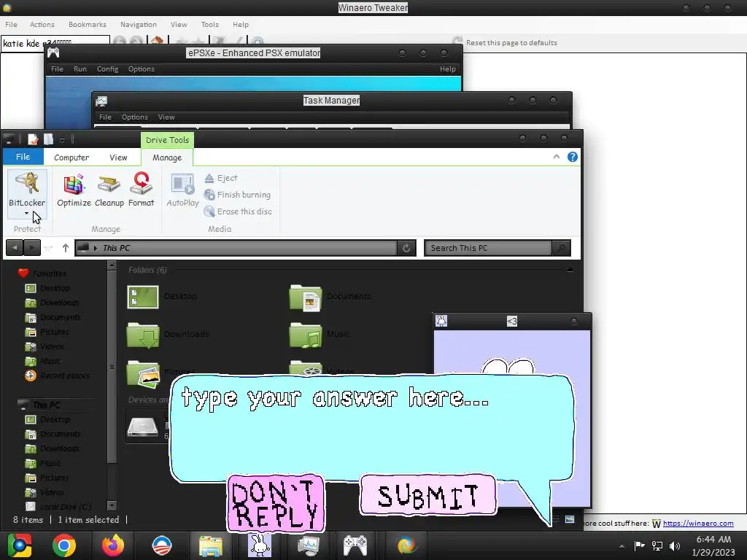Choose the Format drive icon

point(142,190)
